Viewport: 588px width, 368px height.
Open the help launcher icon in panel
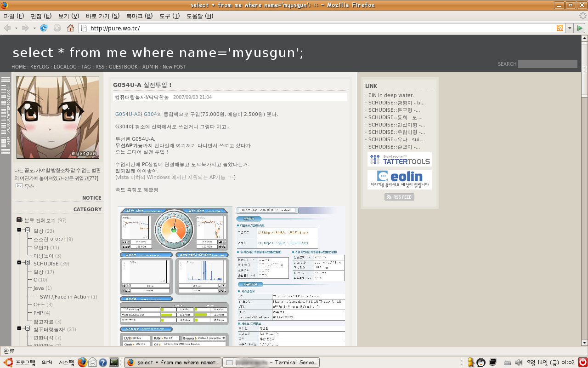pyautogui.click(x=103, y=362)
